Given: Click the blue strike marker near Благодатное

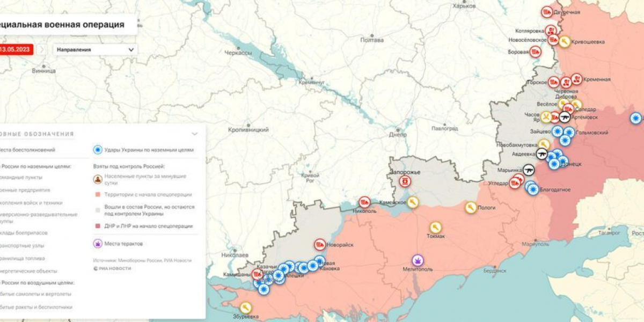Looking at the screenshot, I should [x=532, y=189].
